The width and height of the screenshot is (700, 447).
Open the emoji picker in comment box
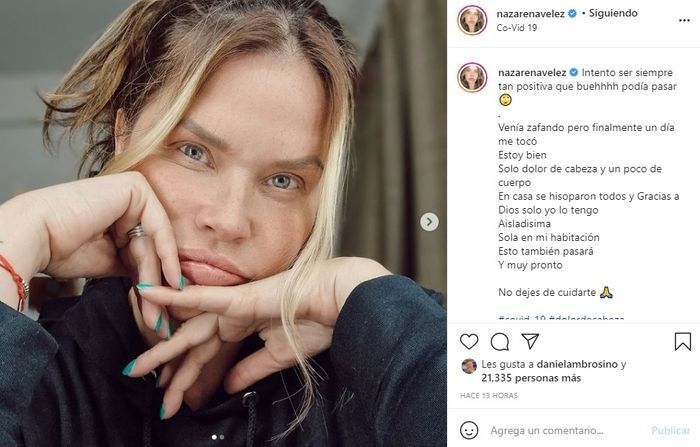pyautogui.click(x=468, y=429)
